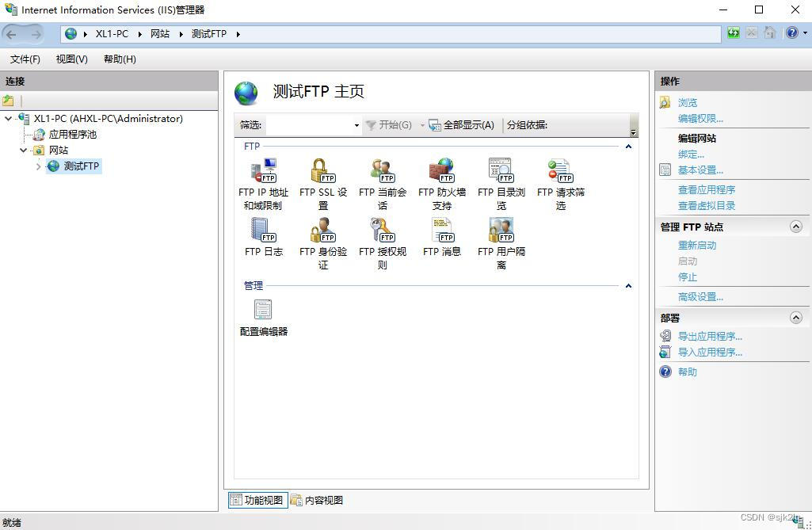The height and width of the screenshot is (530, 812).
Task: Click the 基本设置 (Basic Settings) action
Action: pyautogui.click(x=700, y=170)
